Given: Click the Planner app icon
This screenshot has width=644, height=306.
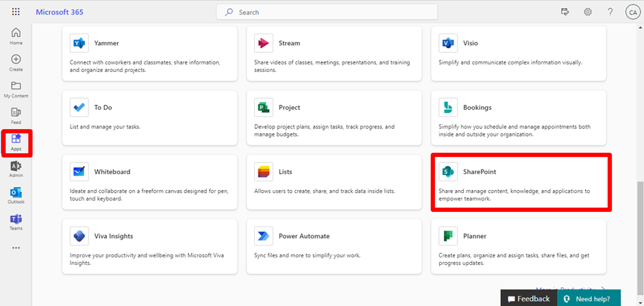Looking at the screenshot, I should pos(448,236).
